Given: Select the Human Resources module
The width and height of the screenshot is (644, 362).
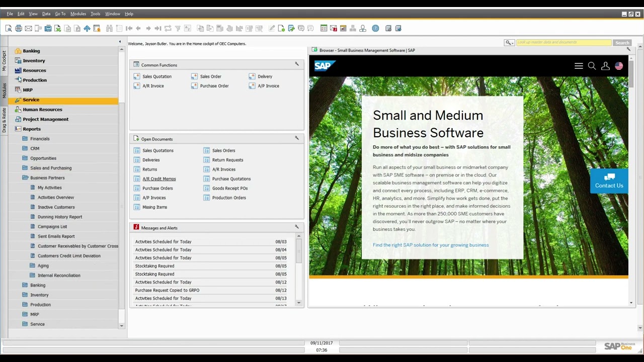Looking at the screenshot, I should coord(42,110).
